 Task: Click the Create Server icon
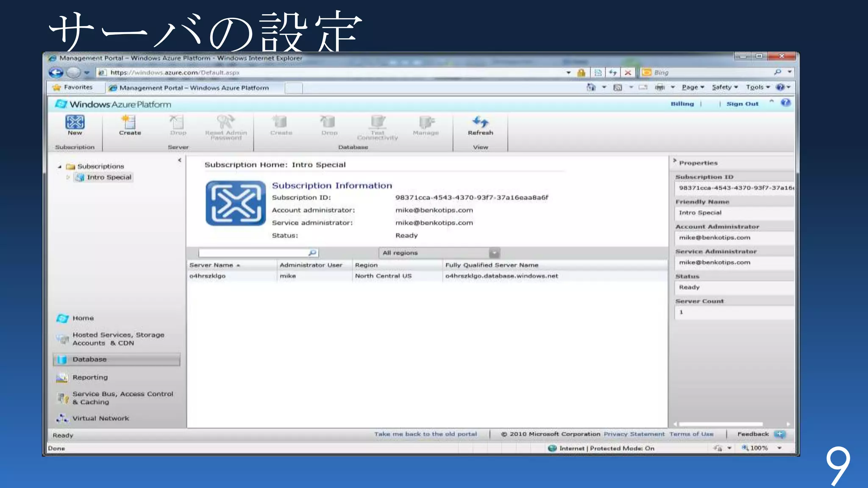click(x=129, y=122)
